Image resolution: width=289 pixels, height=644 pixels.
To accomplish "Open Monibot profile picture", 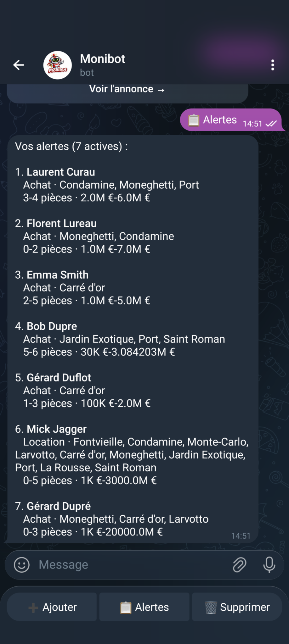I will click(x=58, y=65).
